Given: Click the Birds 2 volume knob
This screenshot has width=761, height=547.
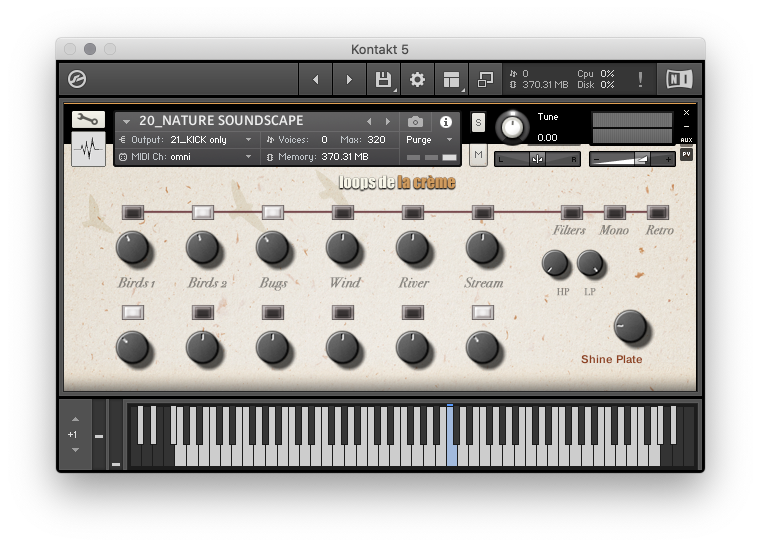Looking at the screenshot, I should [202, 248].
